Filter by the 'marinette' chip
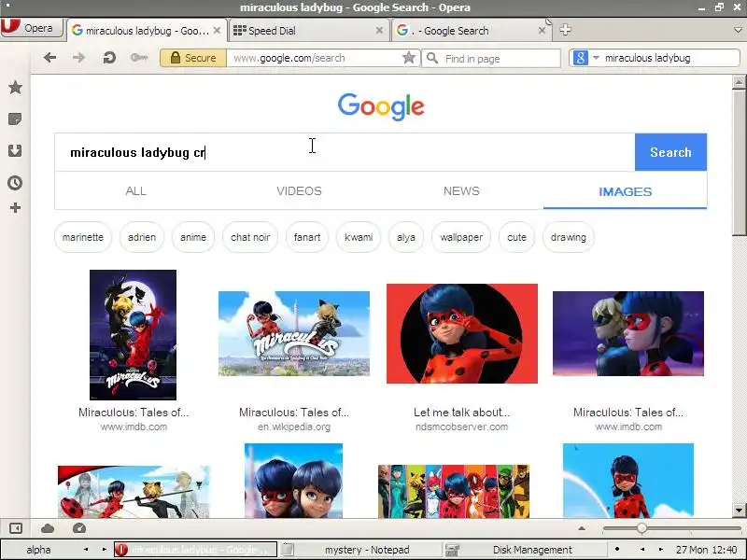Screen dimensions: 747x560 [x=83, y=237]
